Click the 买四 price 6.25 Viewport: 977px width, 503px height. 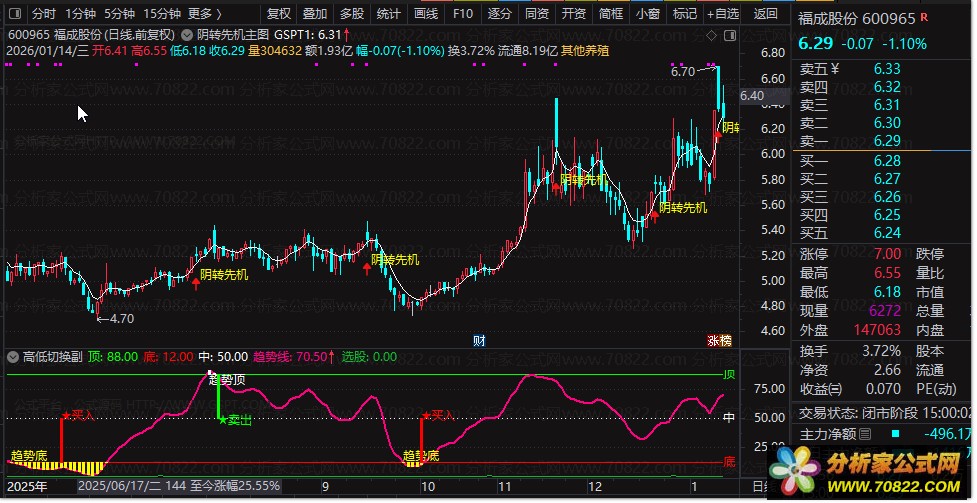pos(887,215)
